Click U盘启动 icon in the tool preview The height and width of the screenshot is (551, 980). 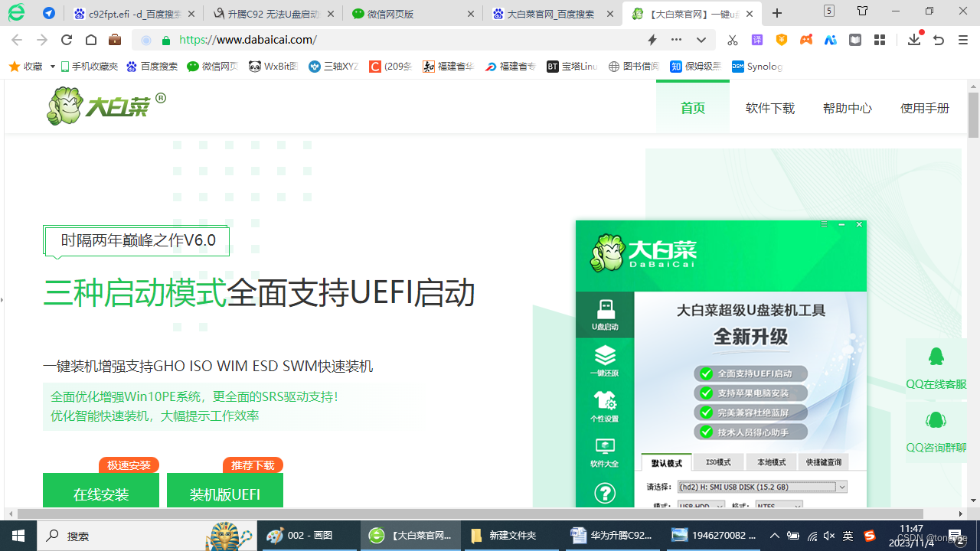pos(605,315)
